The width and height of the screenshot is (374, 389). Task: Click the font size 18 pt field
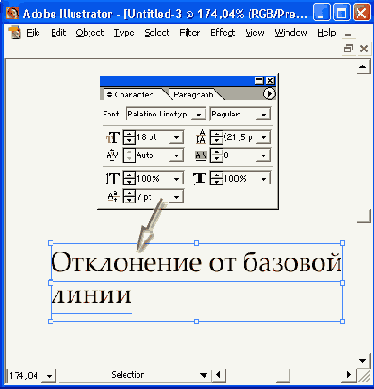[x=153, y=137]
